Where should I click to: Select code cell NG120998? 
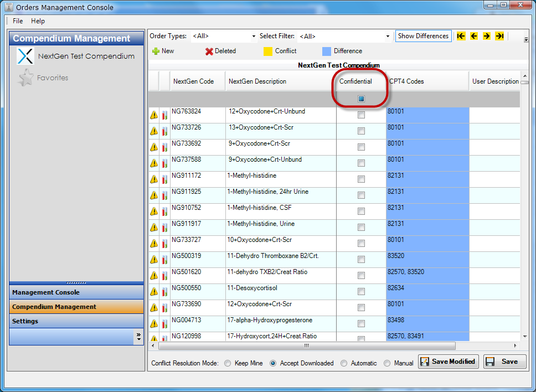click(198, 336)
